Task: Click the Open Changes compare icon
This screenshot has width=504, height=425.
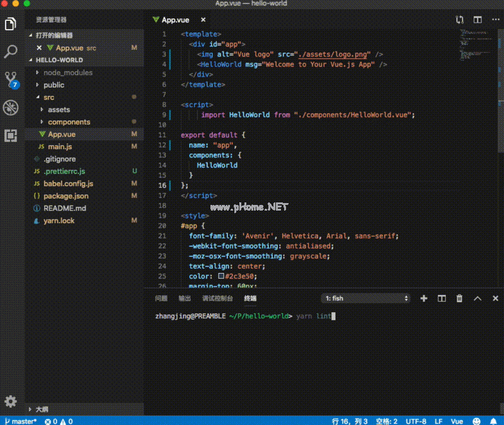Action: click(x=460, y=20)
